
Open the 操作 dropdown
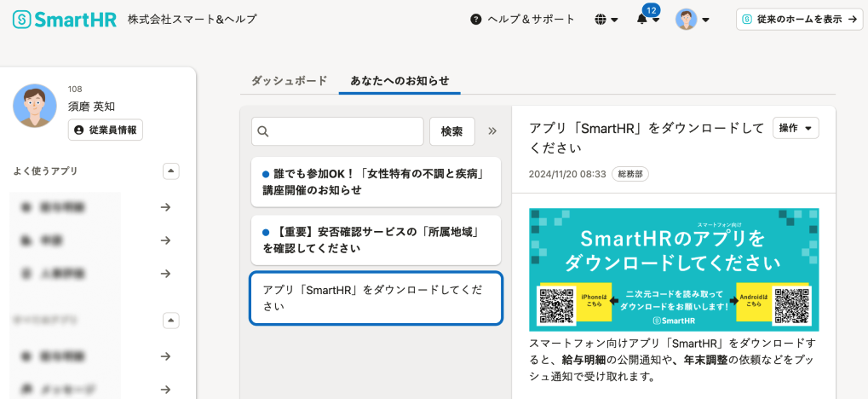796,128
